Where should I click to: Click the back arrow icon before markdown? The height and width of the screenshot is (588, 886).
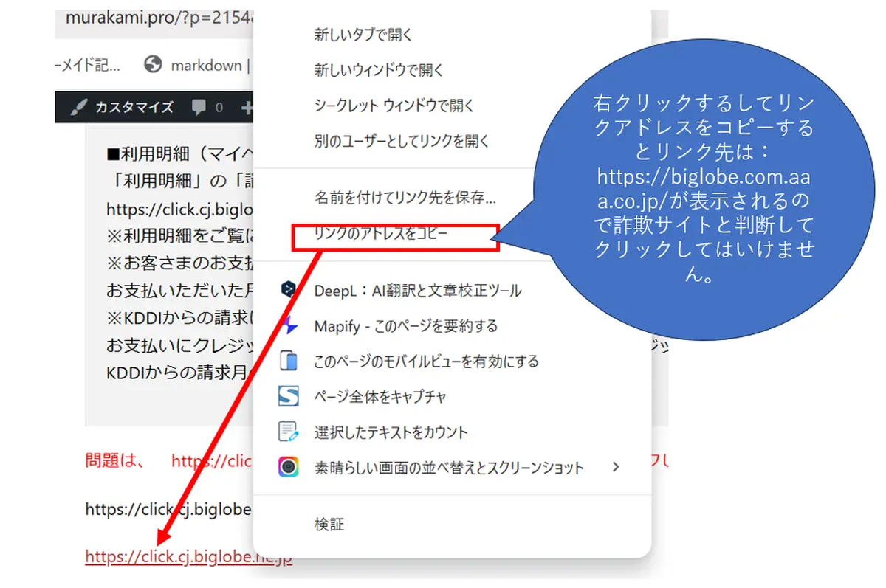coord(153,65)
